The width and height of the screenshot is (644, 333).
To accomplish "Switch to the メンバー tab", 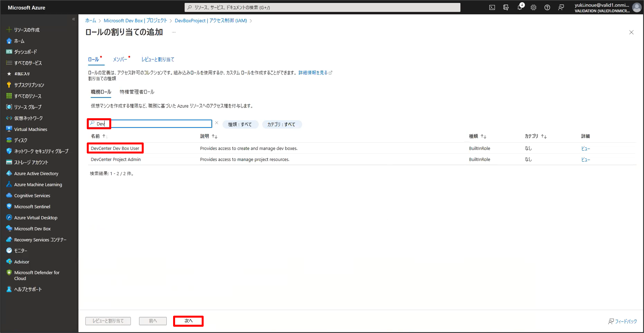I will point(120,59).
